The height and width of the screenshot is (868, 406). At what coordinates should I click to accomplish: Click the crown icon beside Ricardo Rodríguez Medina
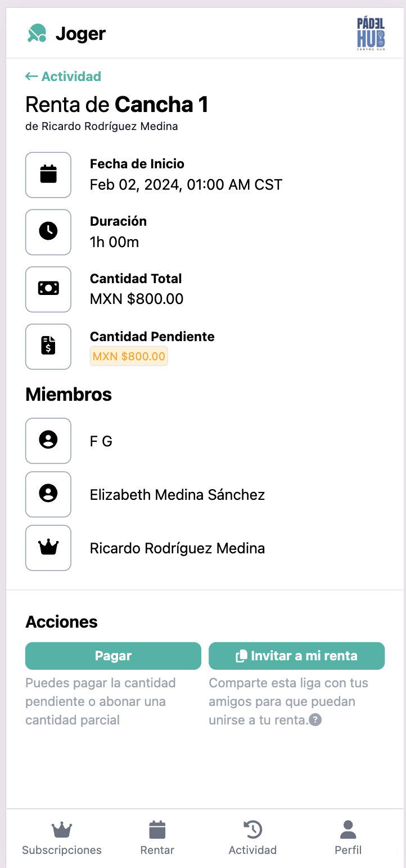tap(48, 548)
